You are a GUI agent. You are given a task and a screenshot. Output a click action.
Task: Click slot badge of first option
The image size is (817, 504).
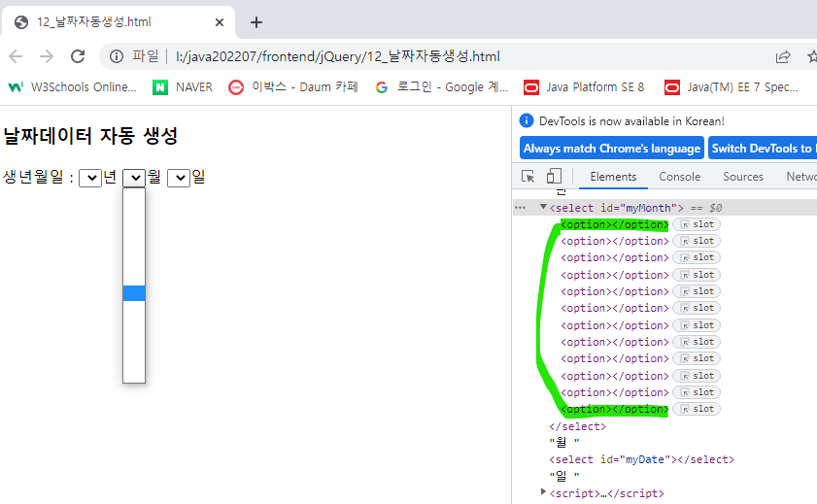[697, 224]
